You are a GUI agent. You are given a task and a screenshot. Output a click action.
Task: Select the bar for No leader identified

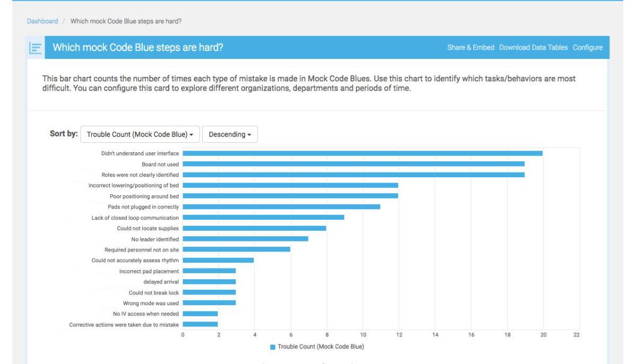point(244,239)
